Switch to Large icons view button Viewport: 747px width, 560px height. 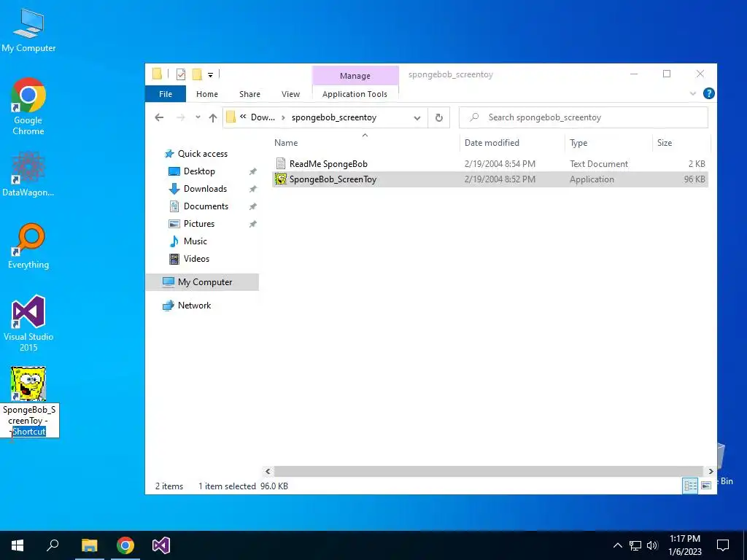pos(706,485)
